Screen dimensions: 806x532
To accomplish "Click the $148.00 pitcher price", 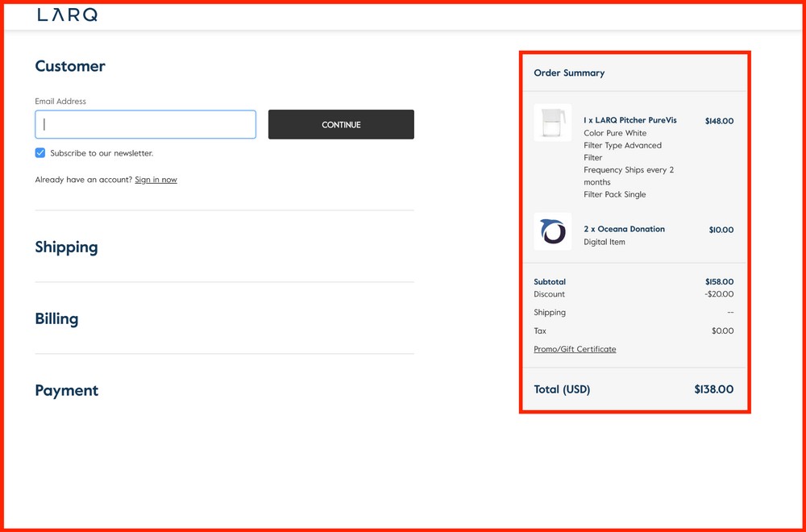I will pos(719,121).
